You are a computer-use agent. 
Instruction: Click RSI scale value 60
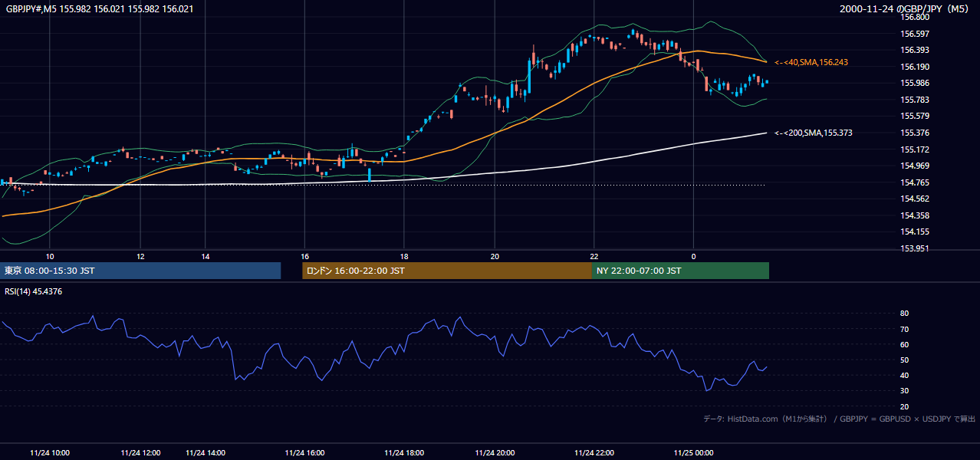tap(904, 344)
